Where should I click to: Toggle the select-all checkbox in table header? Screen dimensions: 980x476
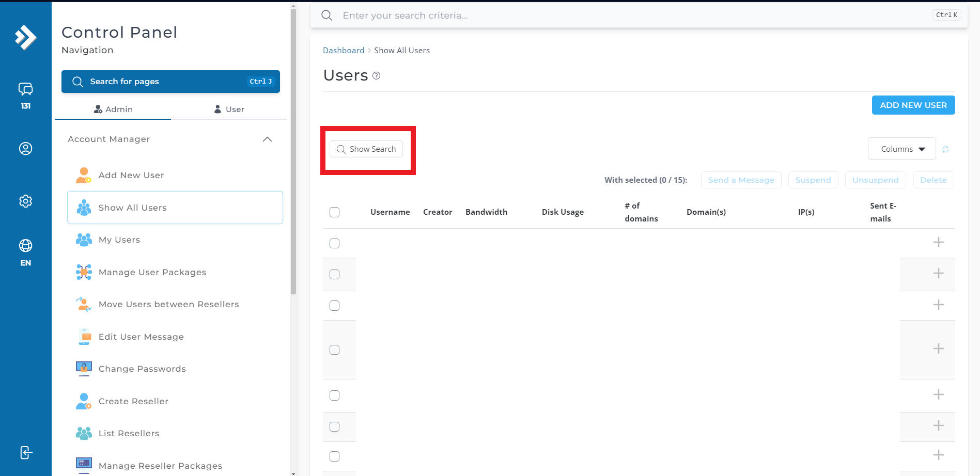click(335, 212)
